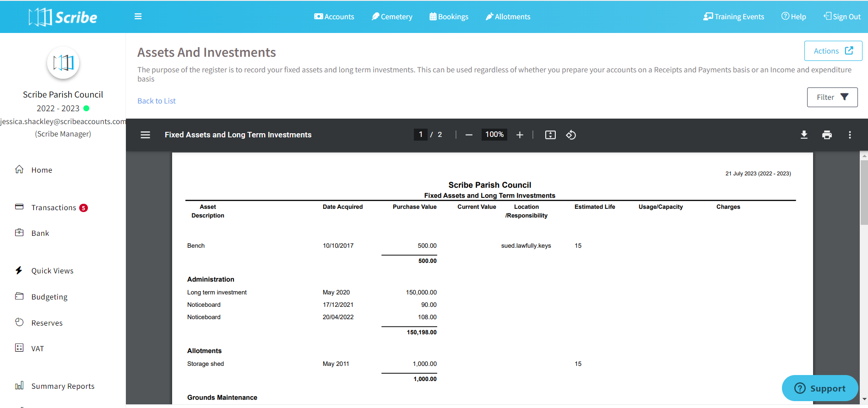Click the '150,000.00' purchase value
Viewport: 868px width, 408px height.
[421, 293]
